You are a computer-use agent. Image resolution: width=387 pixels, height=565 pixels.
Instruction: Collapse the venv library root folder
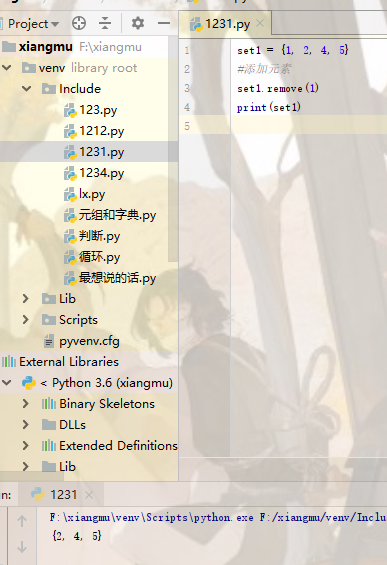pos(7,68)
